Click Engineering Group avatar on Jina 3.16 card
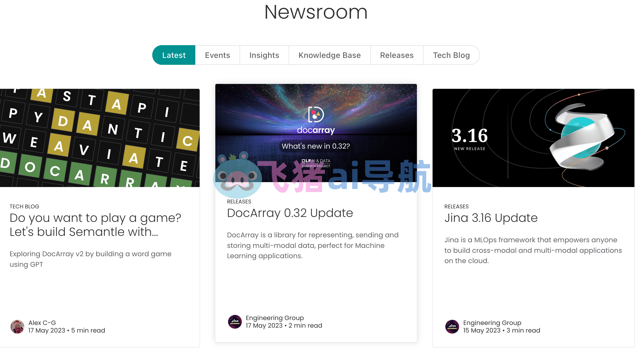The width and height of the screenshot is (644, 350). point(452,326)
